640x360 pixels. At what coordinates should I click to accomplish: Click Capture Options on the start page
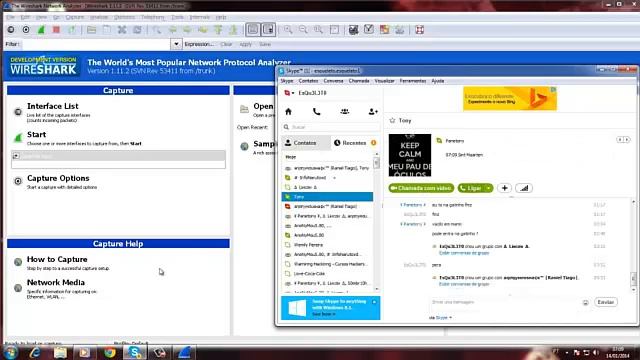click(x=58, y=178)
